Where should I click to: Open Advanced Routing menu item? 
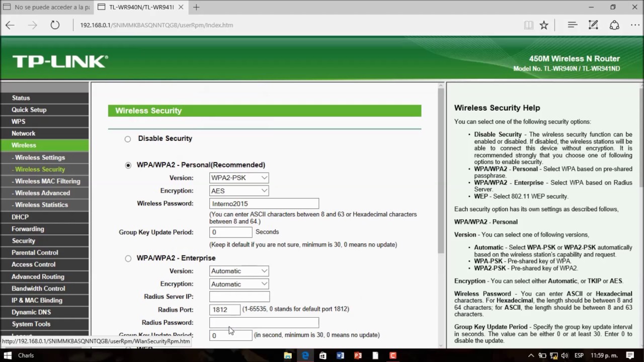click(38, 277)
